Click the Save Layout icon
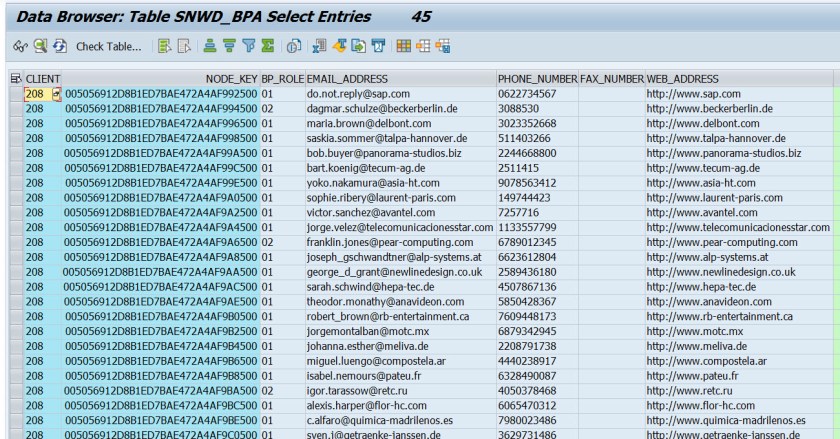 pyautogui.click(x=442, y=46)
